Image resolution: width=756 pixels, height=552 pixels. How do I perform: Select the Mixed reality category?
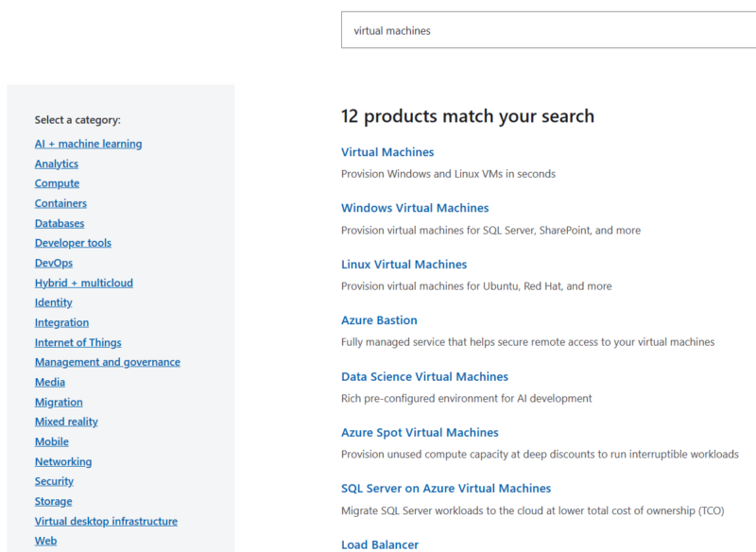coord(66,422)
